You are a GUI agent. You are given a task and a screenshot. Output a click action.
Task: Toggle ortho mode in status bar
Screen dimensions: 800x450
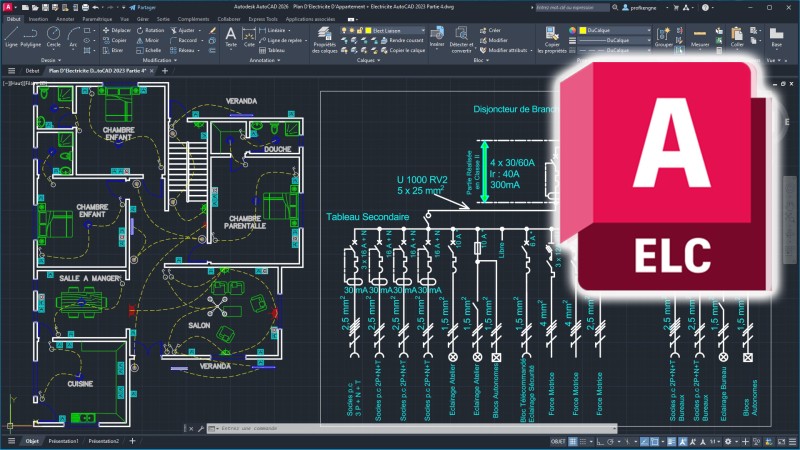coord(599,441)
